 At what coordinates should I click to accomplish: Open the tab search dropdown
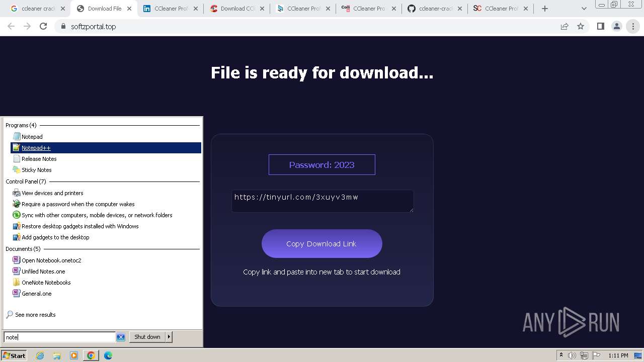point(584,9)
